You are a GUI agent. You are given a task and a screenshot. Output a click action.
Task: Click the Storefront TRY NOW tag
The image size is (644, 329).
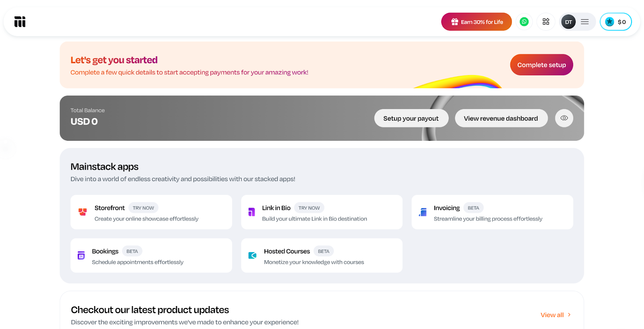(143, 208)
